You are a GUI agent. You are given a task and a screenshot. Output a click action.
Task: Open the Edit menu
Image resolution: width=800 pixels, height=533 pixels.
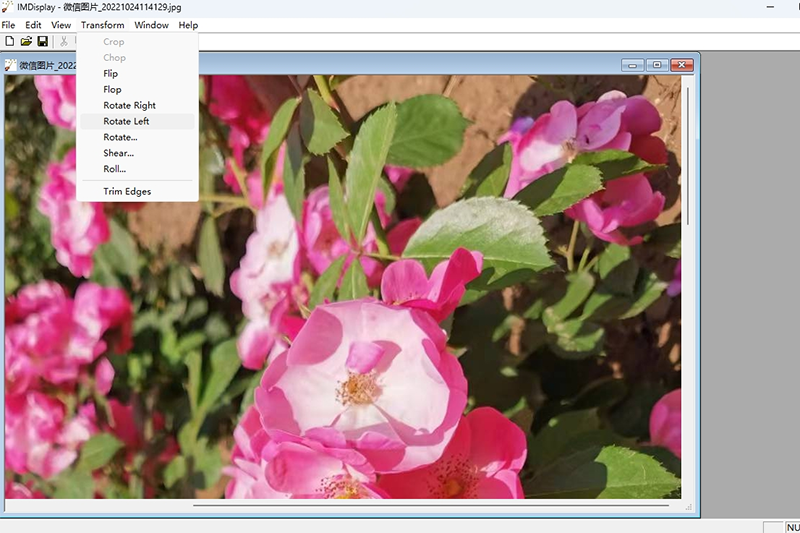pyautogui.click(x=34, y=25)
